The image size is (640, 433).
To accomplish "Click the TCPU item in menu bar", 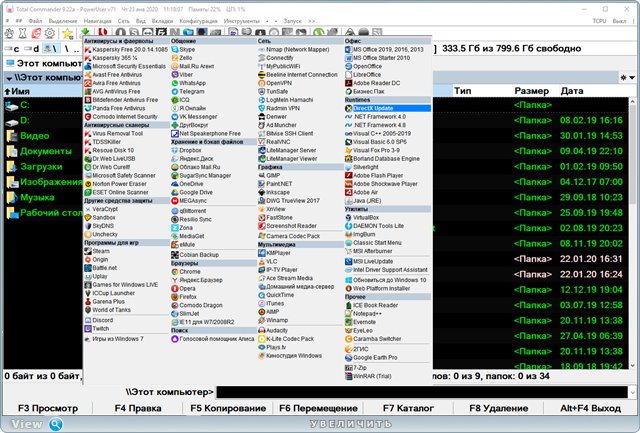I will [599, 21].
